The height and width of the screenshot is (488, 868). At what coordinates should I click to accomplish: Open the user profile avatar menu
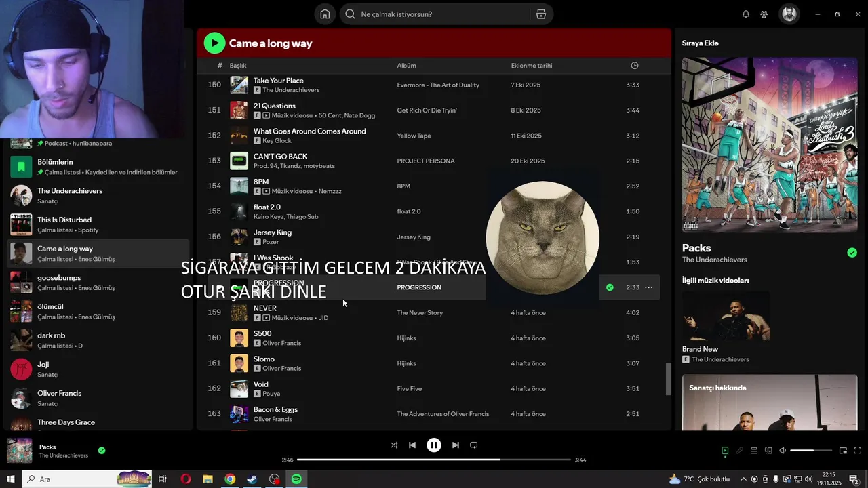coord(789,14)
